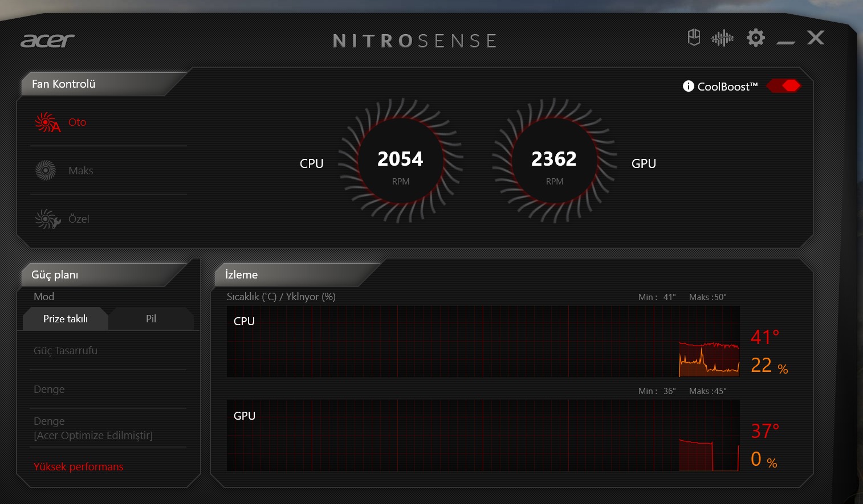The width and height of the screenshot is (863, 504).
Task: Click the İzleme header
Action: tap(241, 274)
